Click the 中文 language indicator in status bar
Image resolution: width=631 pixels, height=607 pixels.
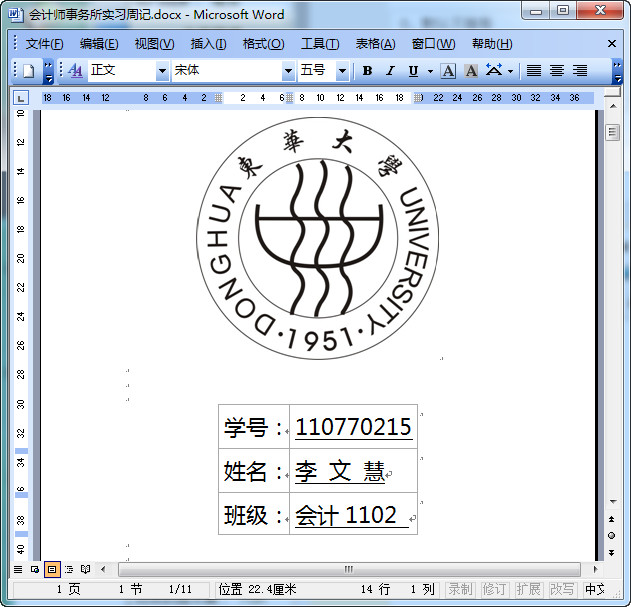pyautogui.click(x=595, y=589)
